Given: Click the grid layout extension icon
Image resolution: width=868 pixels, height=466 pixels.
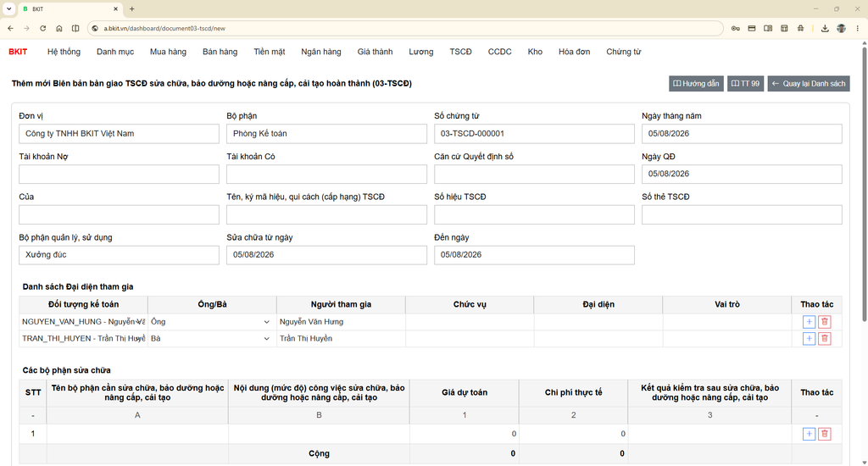Looking at the screenshot, I should [x=784, y=28].
